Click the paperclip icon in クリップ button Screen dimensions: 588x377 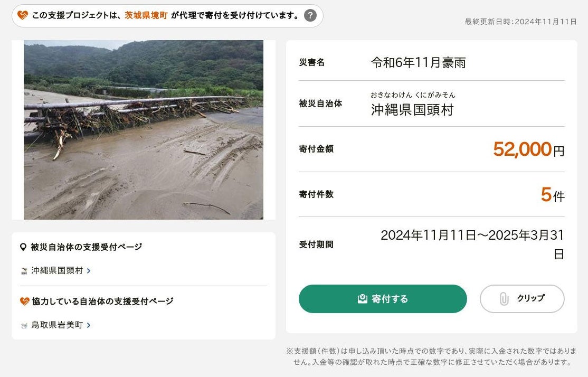504,299
